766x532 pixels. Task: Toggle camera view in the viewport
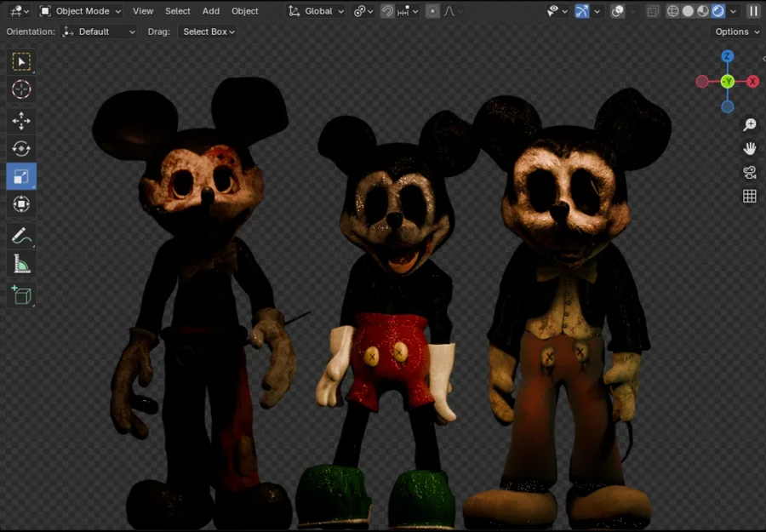[x=750, y=173]
